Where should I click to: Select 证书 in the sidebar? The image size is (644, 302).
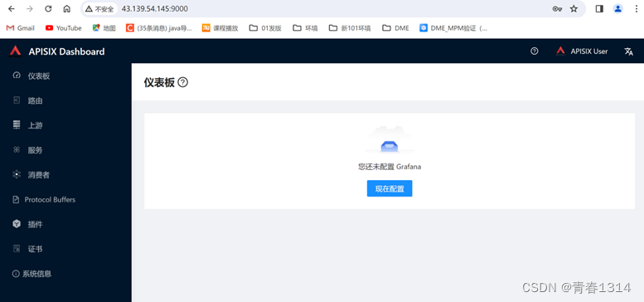tap(65, 249)
